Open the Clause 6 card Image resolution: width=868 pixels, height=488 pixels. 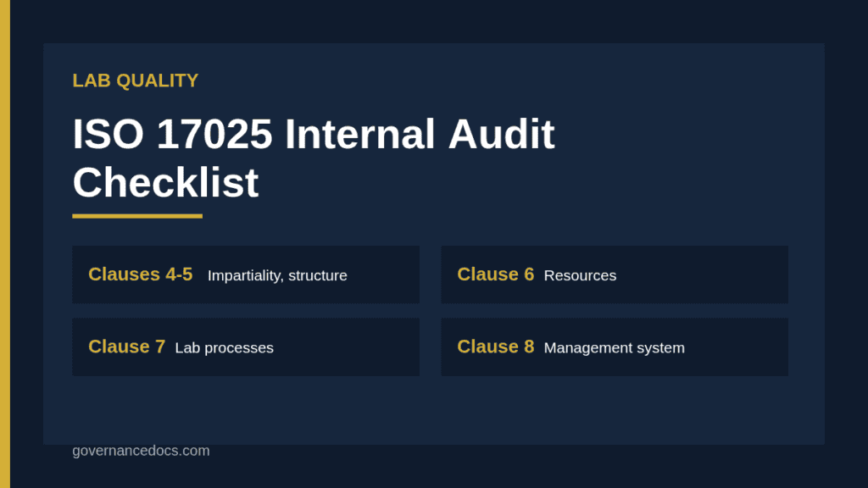[615, 274]
